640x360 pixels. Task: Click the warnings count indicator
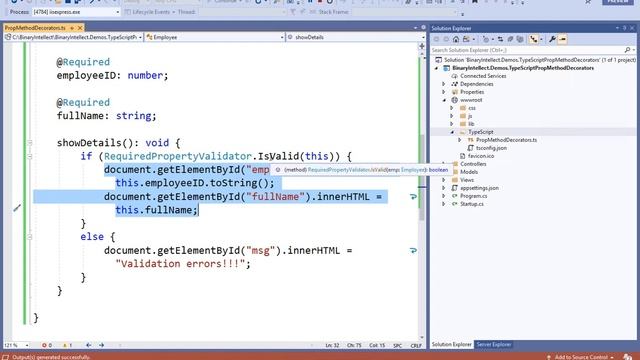67,345
